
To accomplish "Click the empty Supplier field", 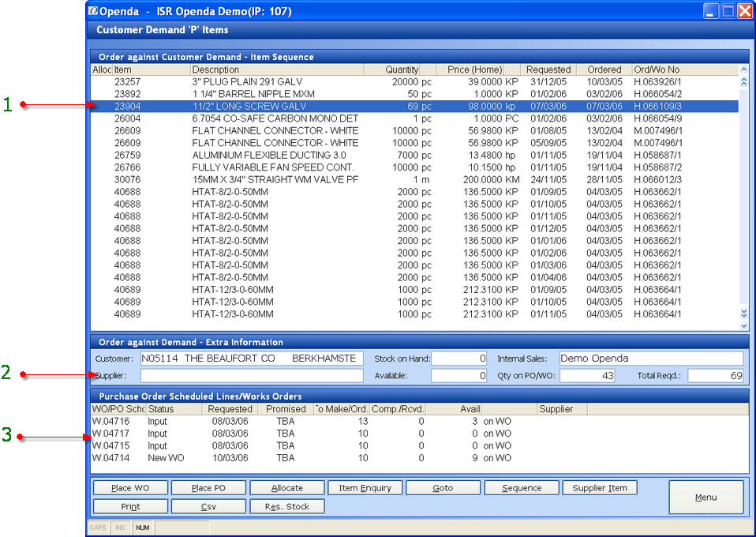I will (252, 375).
